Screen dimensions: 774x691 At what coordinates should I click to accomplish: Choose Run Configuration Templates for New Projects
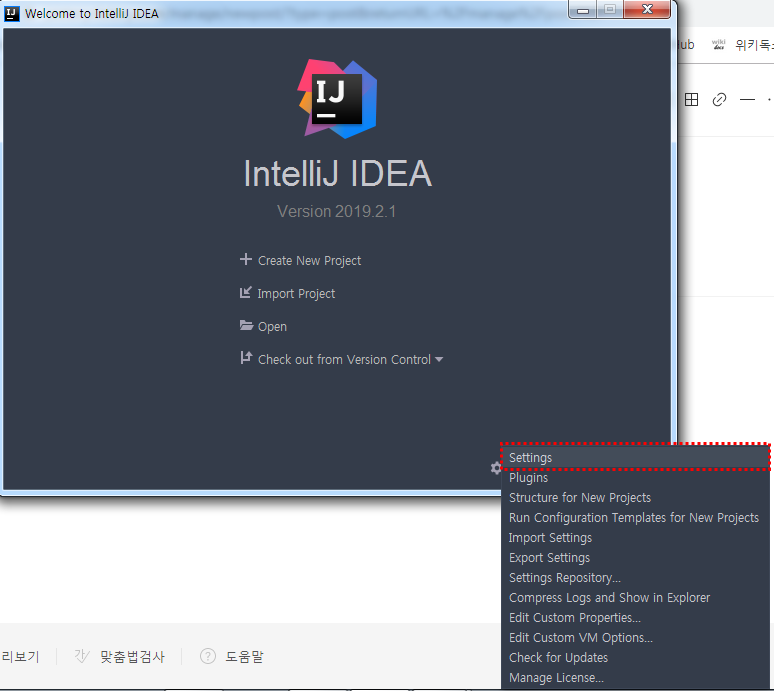pyautogui.click(x=635, y=518)
